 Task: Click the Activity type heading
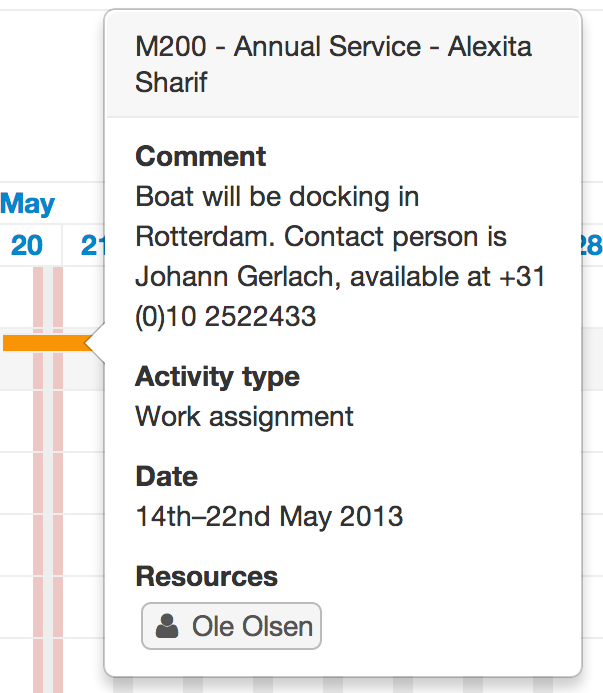click(x=218, y=377)
